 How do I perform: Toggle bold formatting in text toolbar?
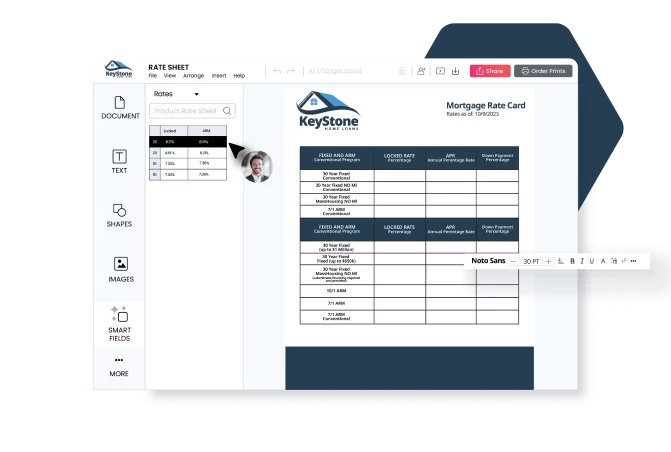click(572, 261)
